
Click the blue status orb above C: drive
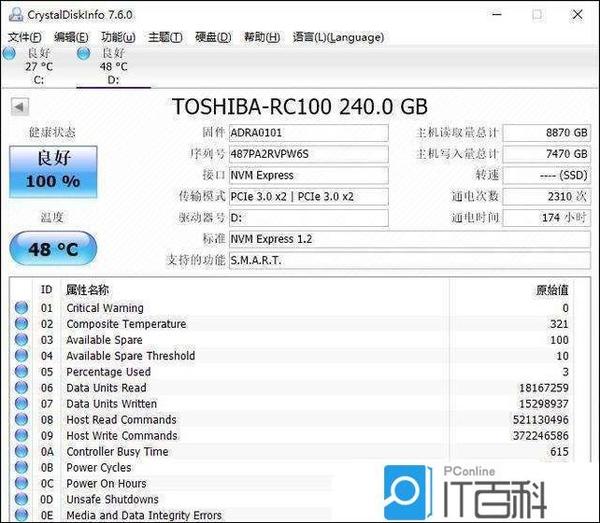coord(9,53)
